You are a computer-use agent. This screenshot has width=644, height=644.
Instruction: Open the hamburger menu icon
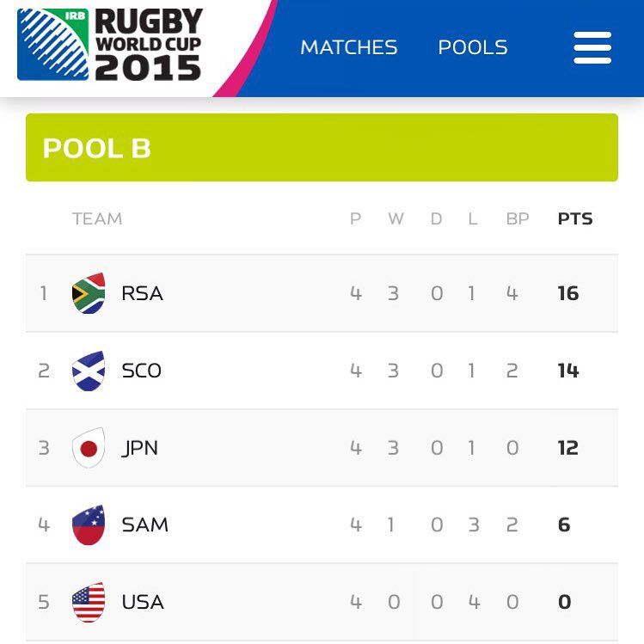(x=592, y=47)
